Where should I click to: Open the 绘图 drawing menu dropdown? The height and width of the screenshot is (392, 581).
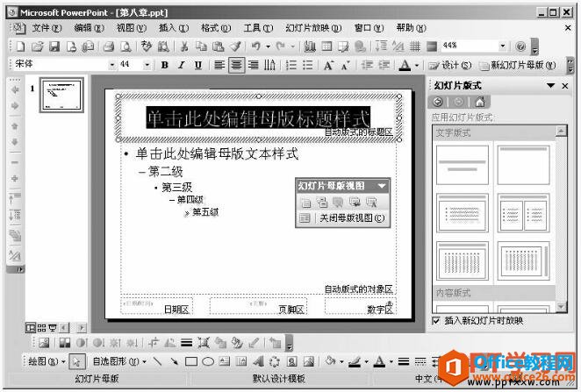(x=47, y=361)
